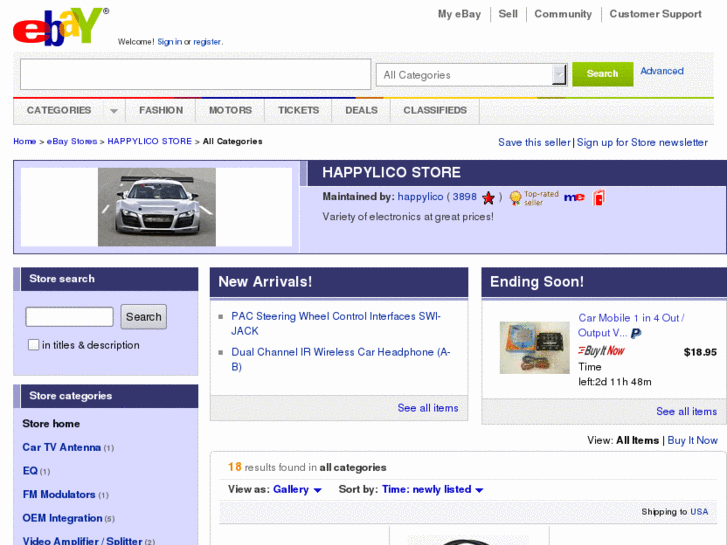
Task: Open the Sort by Time: newly listed dropdown
Action: coord(433,489)
